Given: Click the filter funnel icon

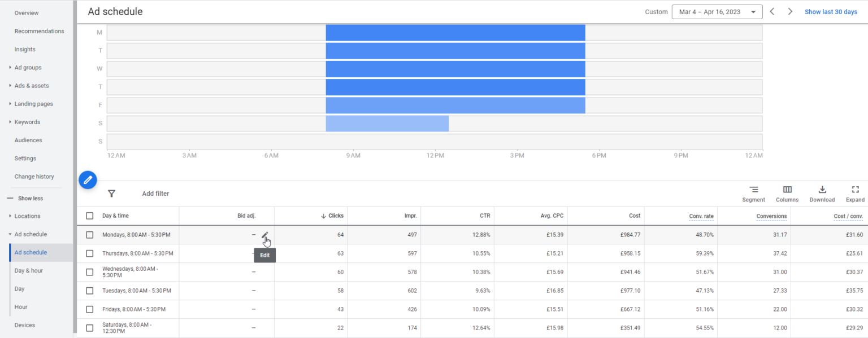Looking at the screenshot, I should [x=112, y=194].
